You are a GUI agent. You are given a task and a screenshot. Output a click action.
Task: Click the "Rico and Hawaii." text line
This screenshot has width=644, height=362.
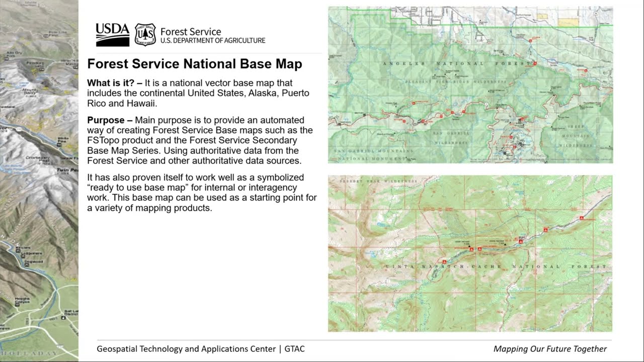pos(122,104)
